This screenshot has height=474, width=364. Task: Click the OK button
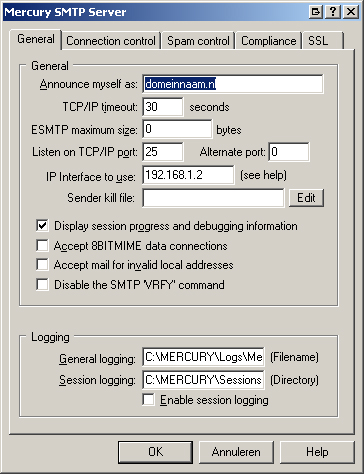[155, 452]
